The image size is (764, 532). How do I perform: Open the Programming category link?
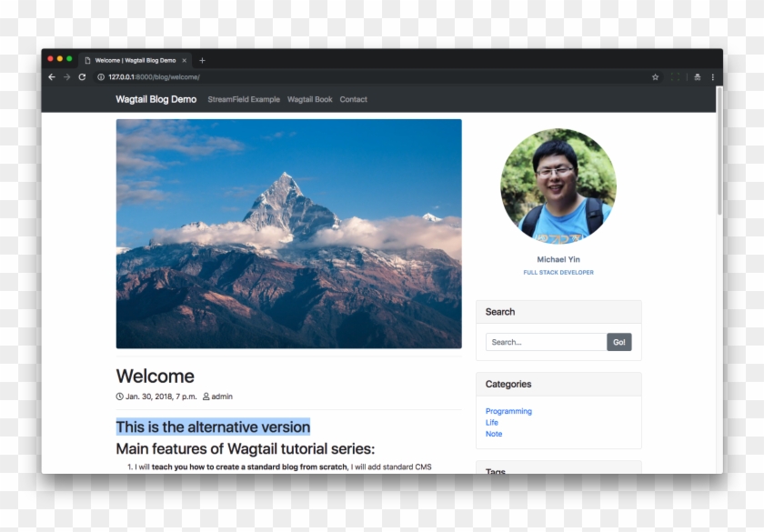pos(508,411)
